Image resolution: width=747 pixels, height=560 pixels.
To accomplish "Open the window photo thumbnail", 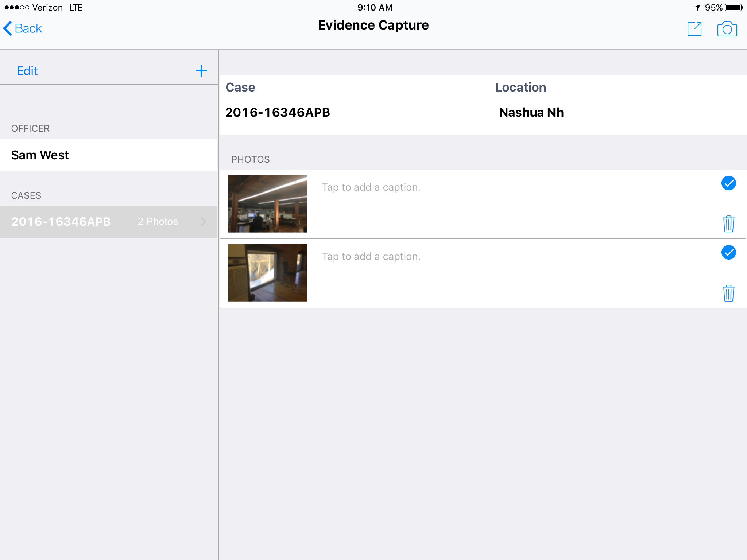I will 268,273.
